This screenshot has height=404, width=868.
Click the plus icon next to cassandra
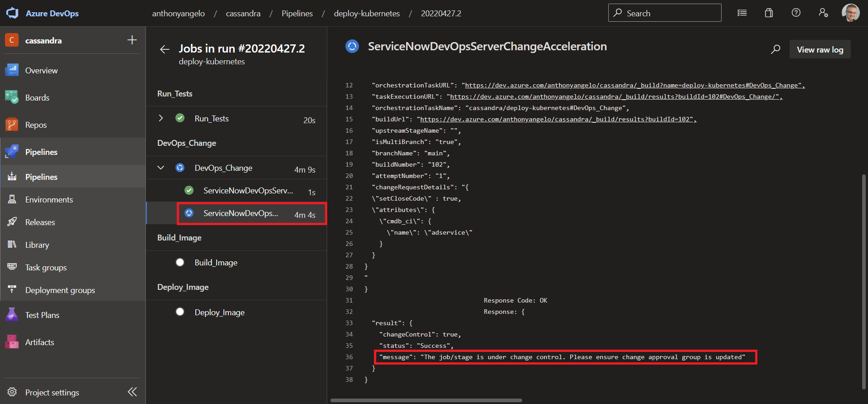(x=132, y=40)
